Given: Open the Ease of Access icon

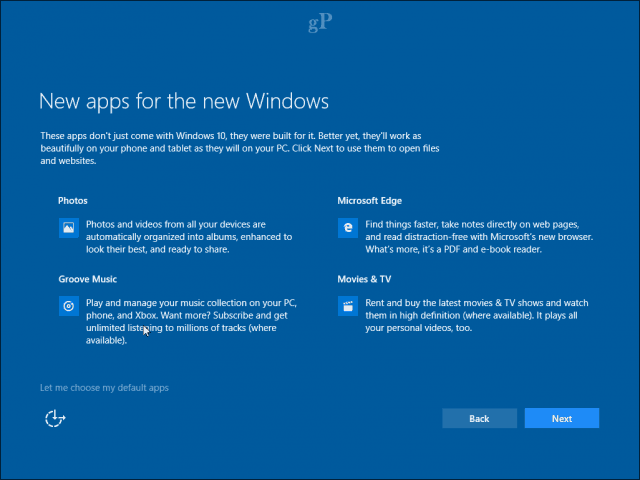Looking at the screenshot, I should point(55,418).
